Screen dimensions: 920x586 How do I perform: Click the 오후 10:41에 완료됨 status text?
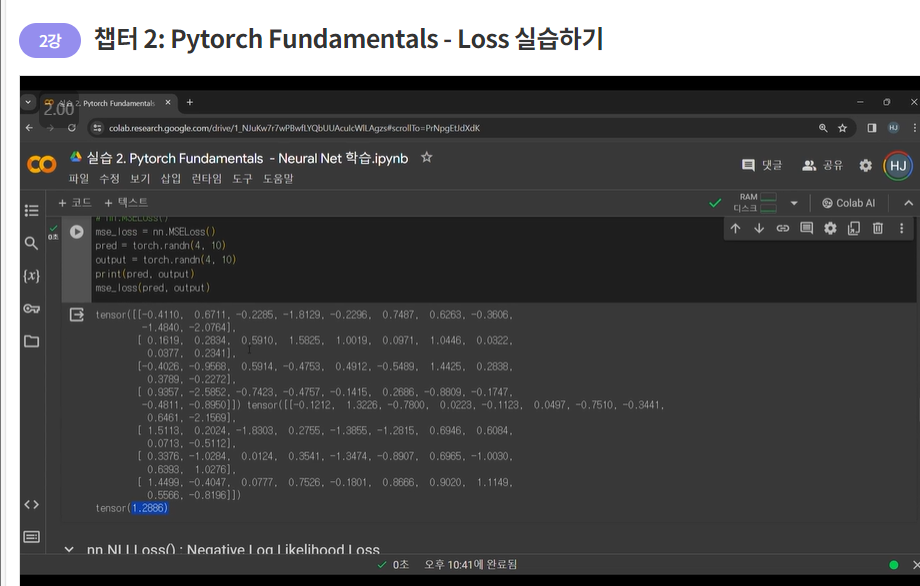tap(471, 564)
